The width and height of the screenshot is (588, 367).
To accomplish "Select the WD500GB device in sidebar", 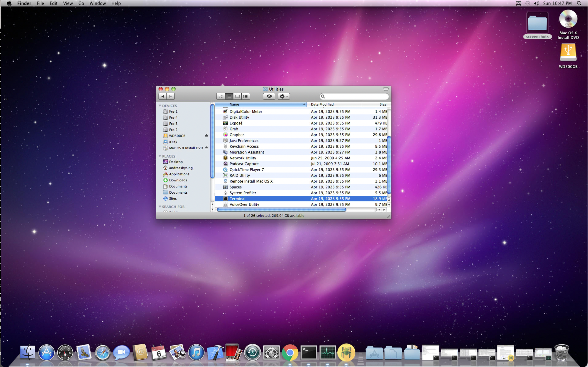I will click(177, 135).
